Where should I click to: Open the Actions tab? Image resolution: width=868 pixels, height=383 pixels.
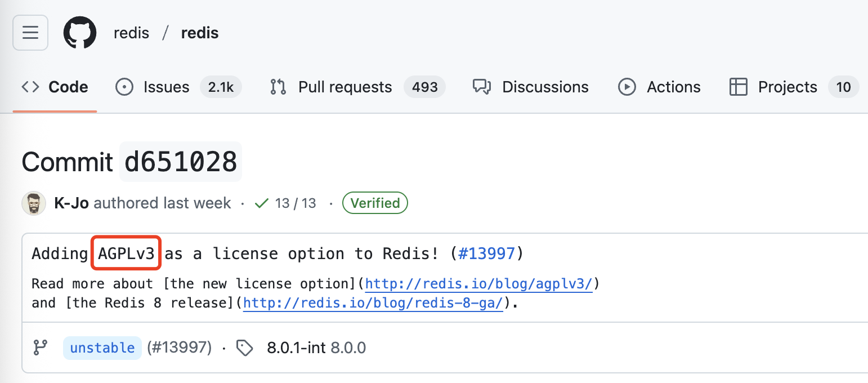[659, 87]
